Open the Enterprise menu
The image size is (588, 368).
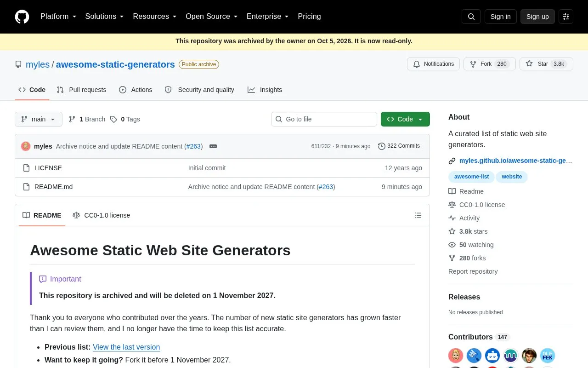268,17
